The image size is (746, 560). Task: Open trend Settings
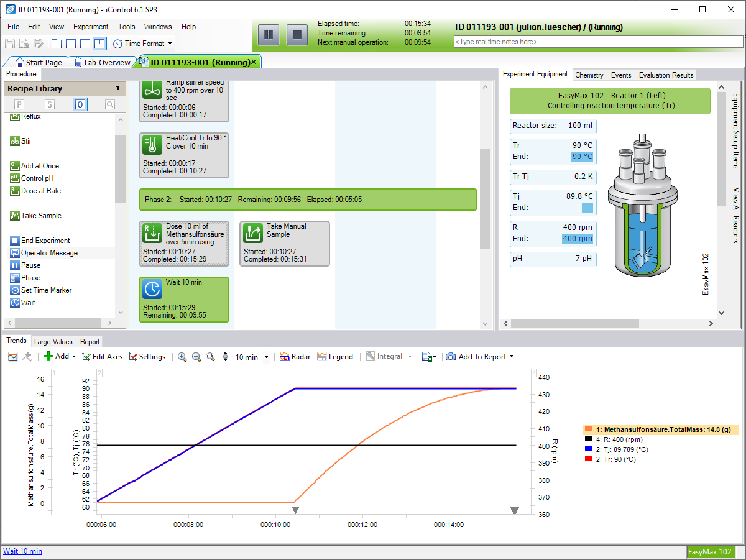click(147, 357)
